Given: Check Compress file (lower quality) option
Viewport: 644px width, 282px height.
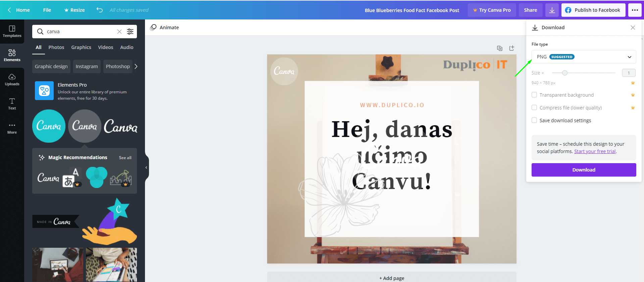Looking at the screenshot, I should click(x=534, y=108).
